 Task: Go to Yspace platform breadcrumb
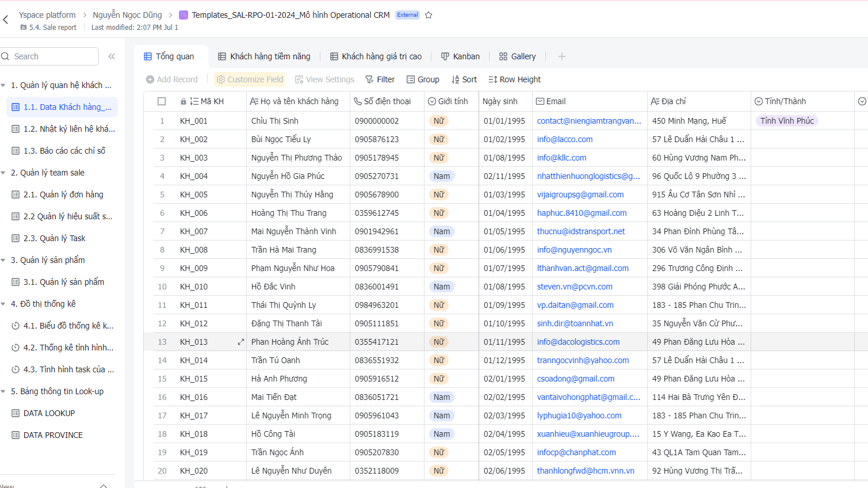[x=47, y=15]
